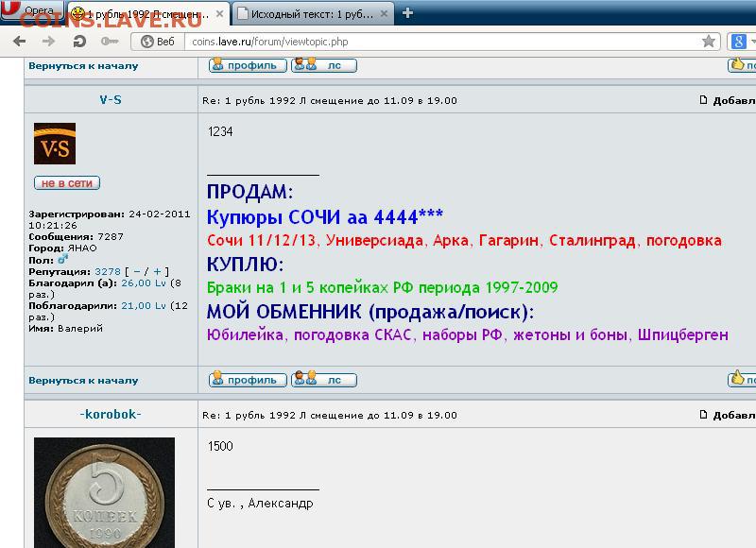Open a new tab with the plus button
Screen dimensions: 756x548
407,13
